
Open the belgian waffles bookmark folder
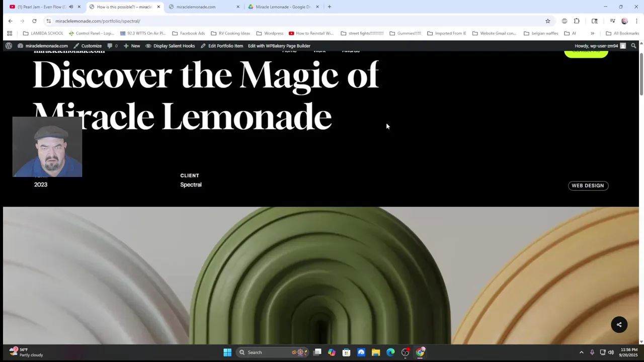click(x=541, y=33)
